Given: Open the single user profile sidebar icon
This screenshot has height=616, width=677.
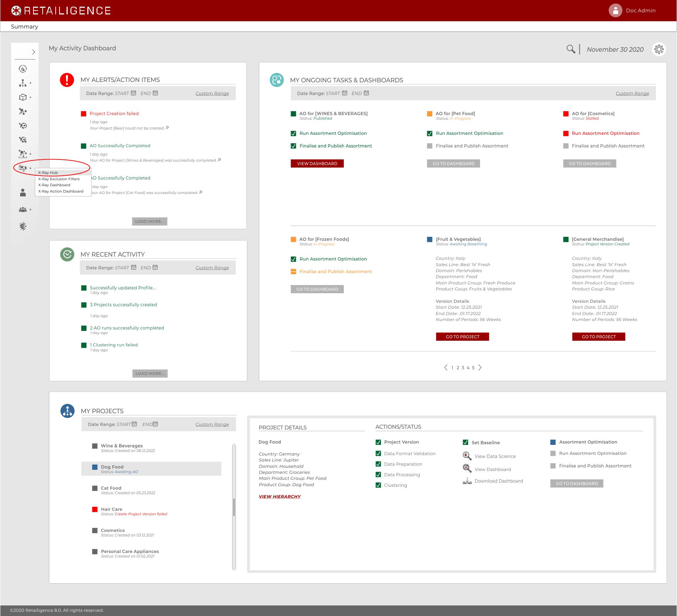Looking at the screenshot, I should [x=23, y=193].
